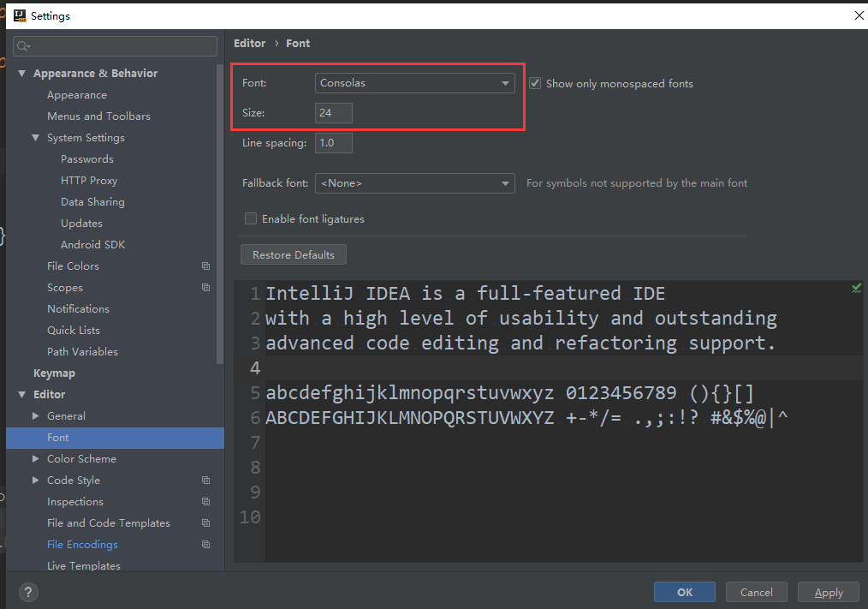The image size is (868, 609).
Task: Open help with the question mark icon
Action: point(28,593)
